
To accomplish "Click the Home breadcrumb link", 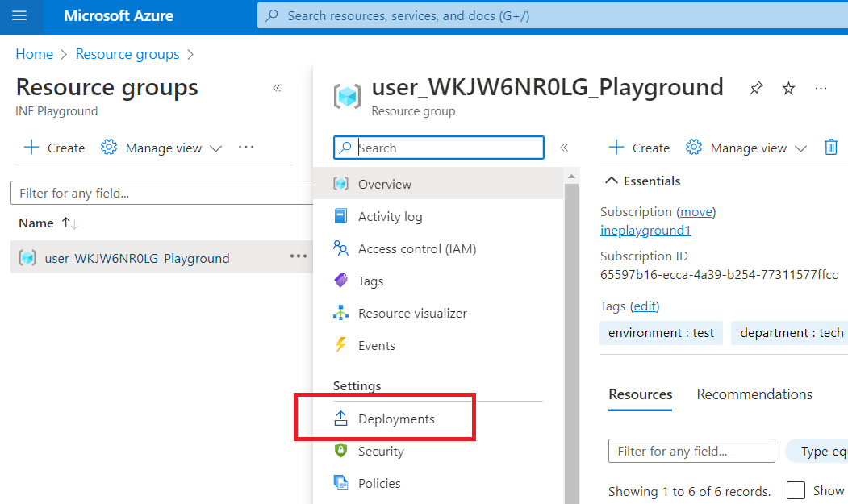I will click(x=34, y=54).
